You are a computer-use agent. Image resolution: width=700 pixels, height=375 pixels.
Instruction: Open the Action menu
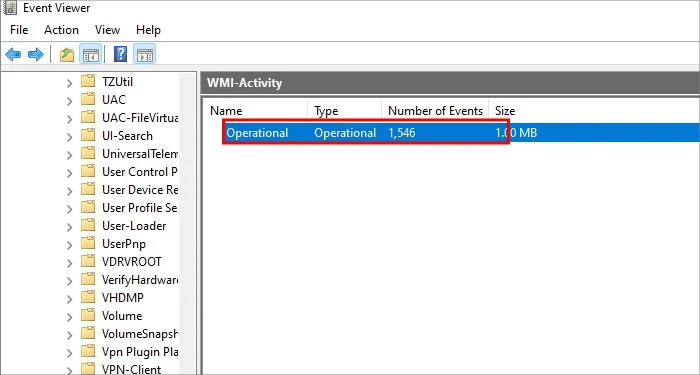point(61,30)
